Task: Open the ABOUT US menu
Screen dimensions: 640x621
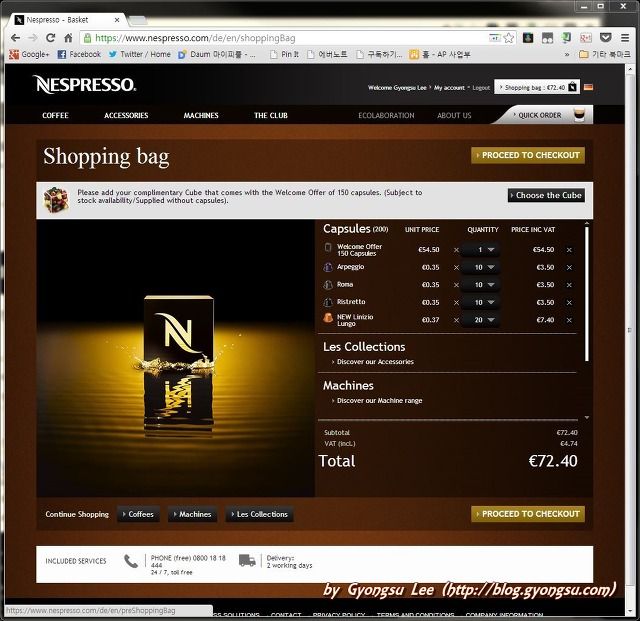Action: pos(454,116)
